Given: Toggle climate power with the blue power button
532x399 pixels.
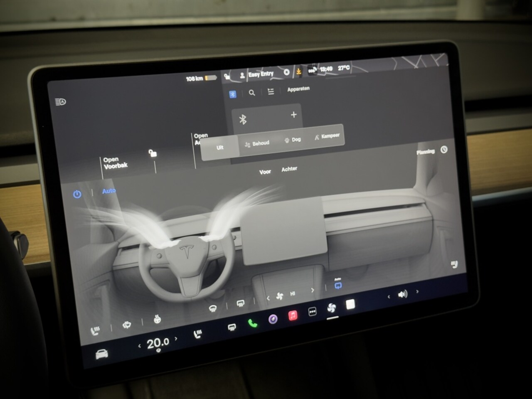Looking at the screenshot, I should (77, 194).
